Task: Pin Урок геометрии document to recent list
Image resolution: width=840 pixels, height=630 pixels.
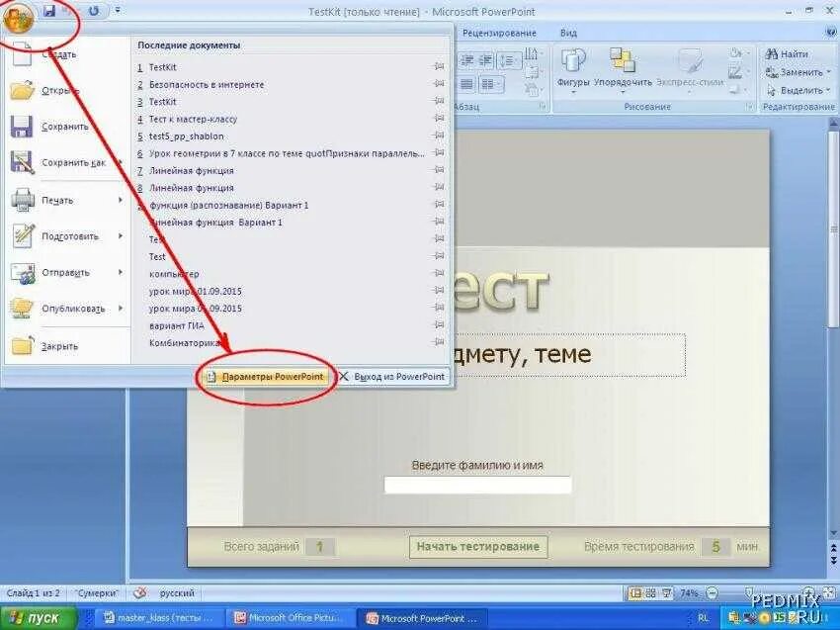Action: pos(440,153)
